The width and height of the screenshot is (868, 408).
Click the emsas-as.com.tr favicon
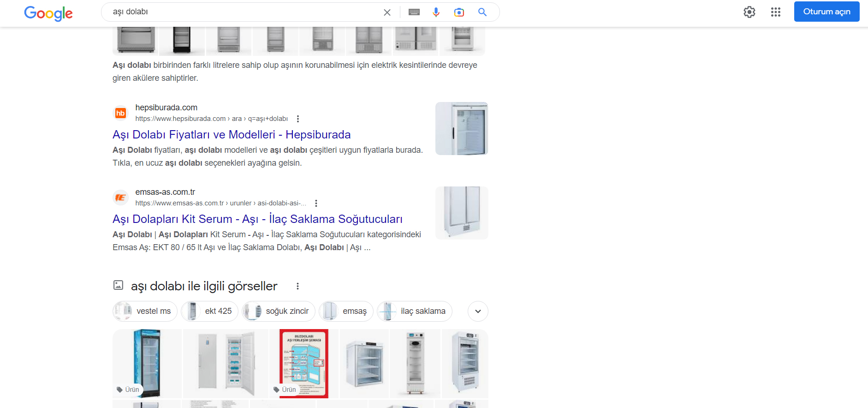[x=120, y=198]
